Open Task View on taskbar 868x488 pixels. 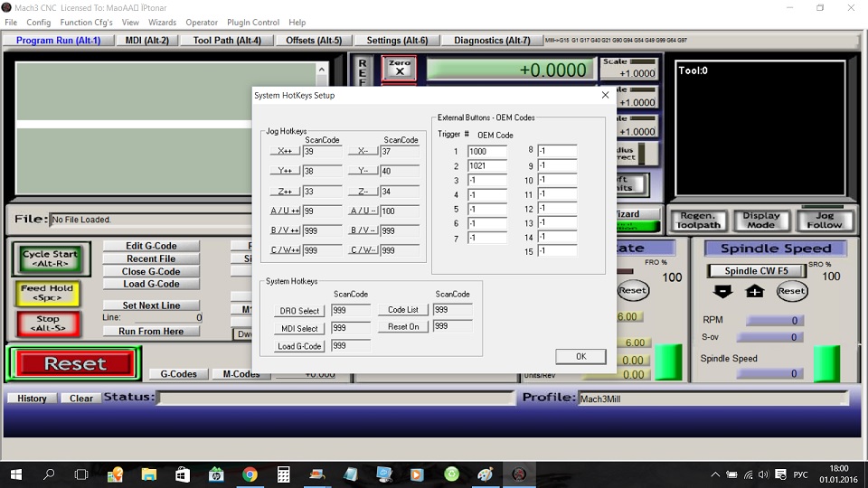click(x=81, y=474)
